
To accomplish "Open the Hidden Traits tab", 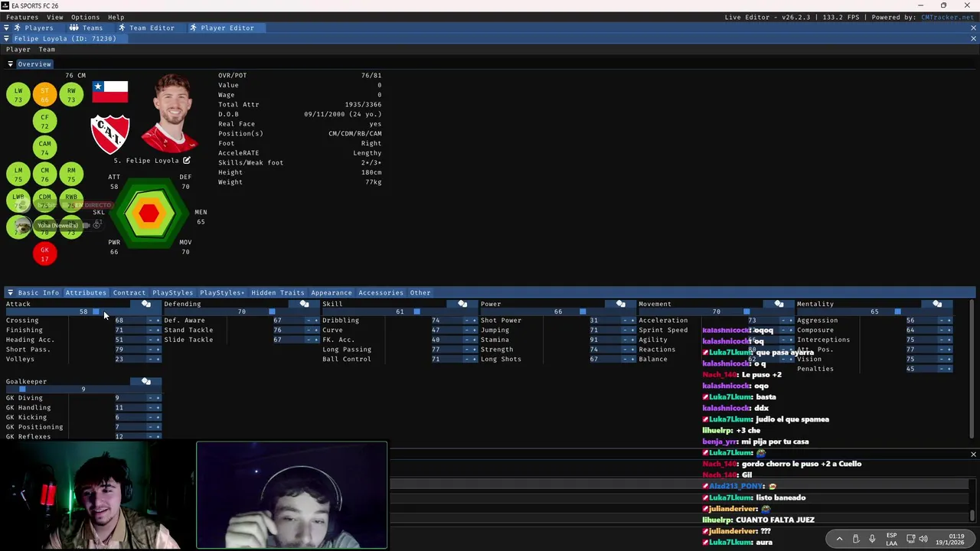I will 277,292.
